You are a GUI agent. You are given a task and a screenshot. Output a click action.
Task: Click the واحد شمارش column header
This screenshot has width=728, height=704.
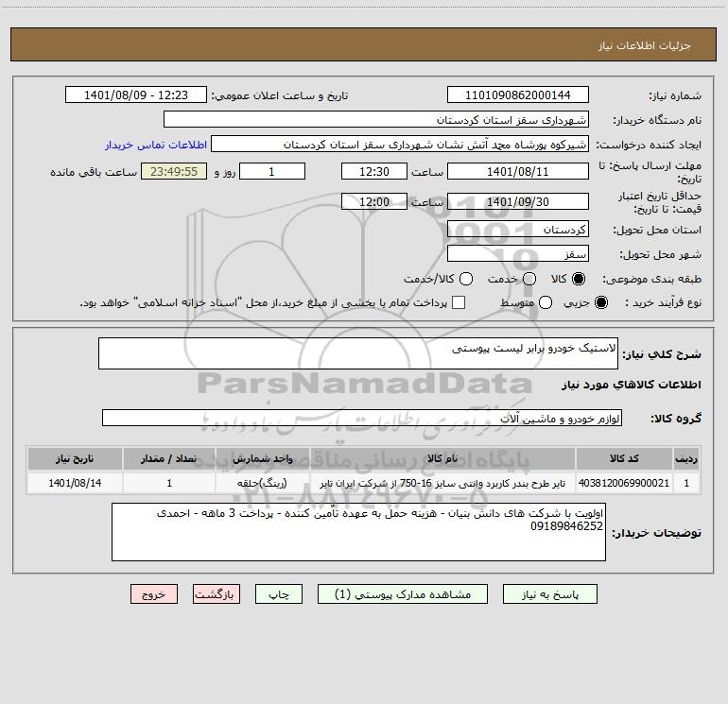tap(262, 458)
